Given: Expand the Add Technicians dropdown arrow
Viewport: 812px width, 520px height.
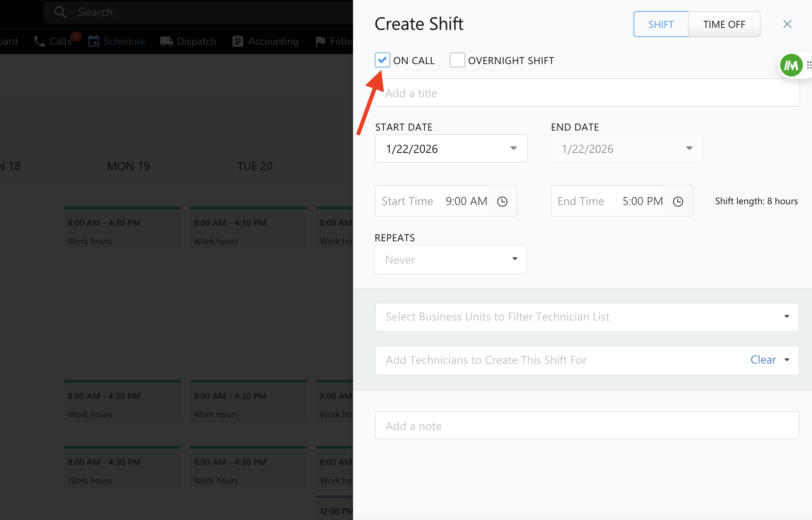Looking at the screenshot, I should (x=787, y=360).
